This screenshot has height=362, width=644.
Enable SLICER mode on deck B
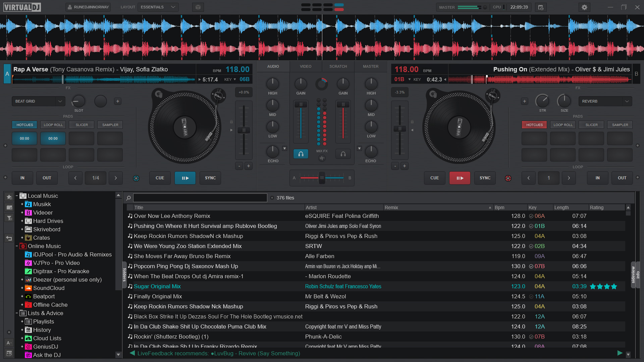pos(591,125)
